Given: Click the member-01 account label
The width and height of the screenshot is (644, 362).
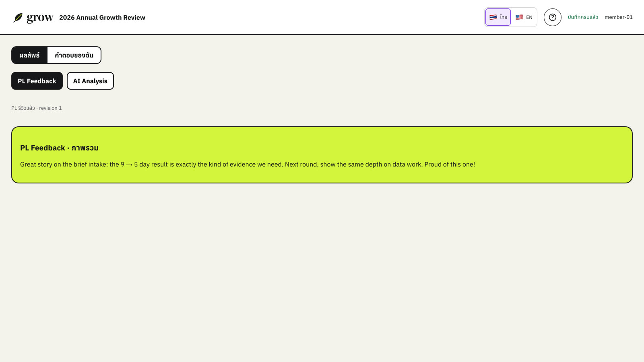Looking at the screenshot, I should coord(618,17).
